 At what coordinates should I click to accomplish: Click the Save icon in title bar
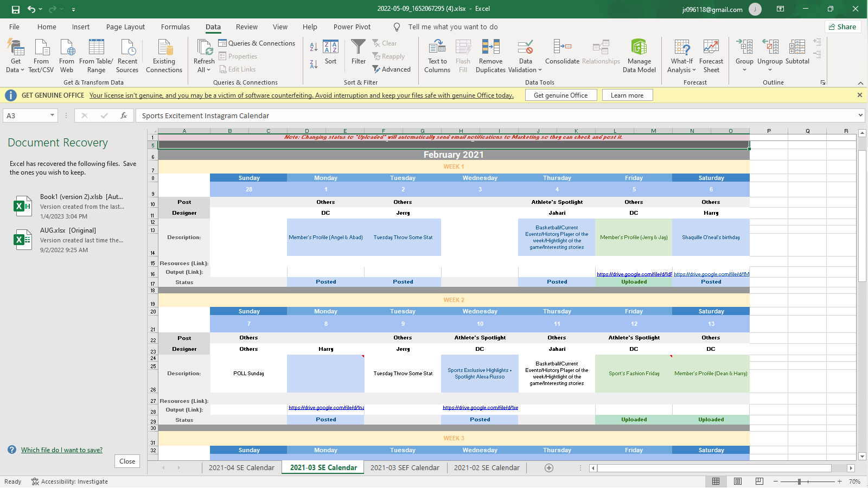(16, 9)
